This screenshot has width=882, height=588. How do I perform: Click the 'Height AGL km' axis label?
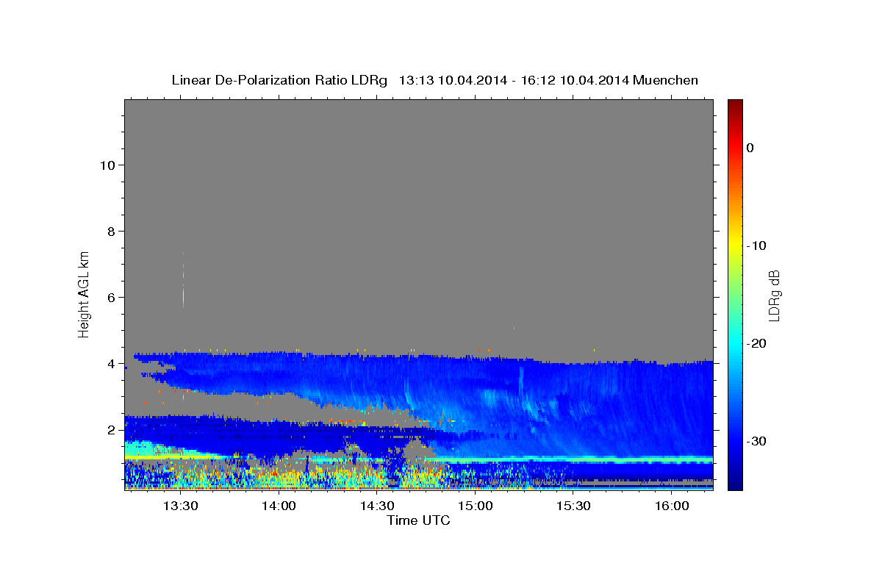click(85, 294)
